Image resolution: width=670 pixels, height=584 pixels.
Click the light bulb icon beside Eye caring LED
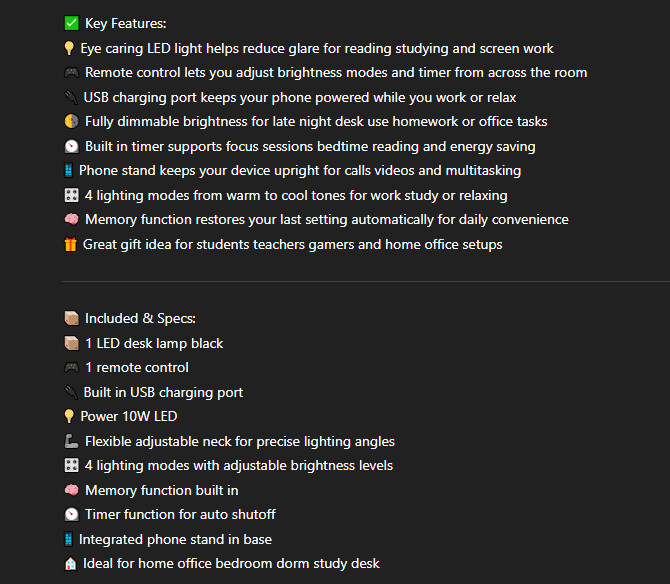click(69, 48)
